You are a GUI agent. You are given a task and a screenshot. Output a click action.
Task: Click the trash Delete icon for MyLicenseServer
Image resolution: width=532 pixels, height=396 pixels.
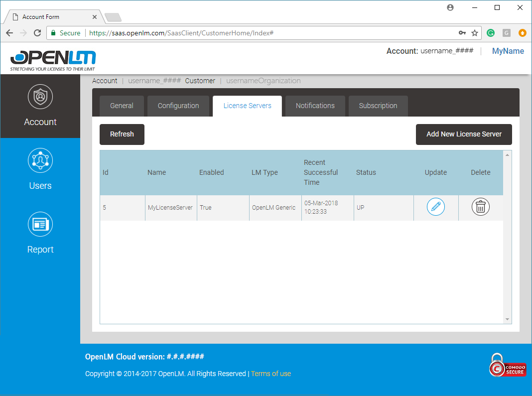click(x=480, y=207)
